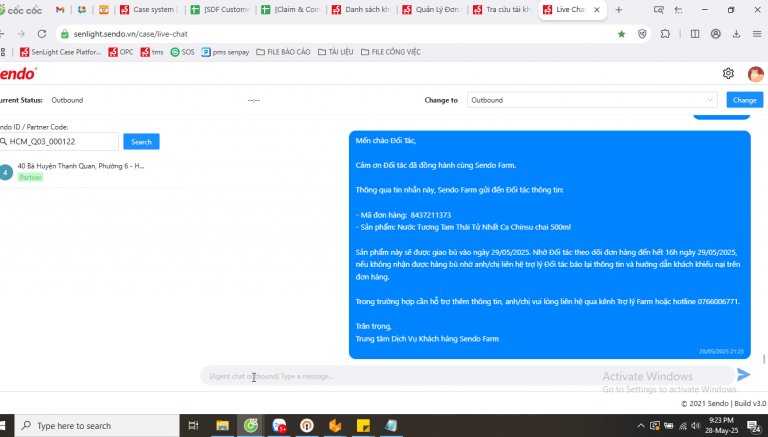This screenshot has height=437, width=768.
Task: Click the Change status button
Action: click(x=744, y=100)
